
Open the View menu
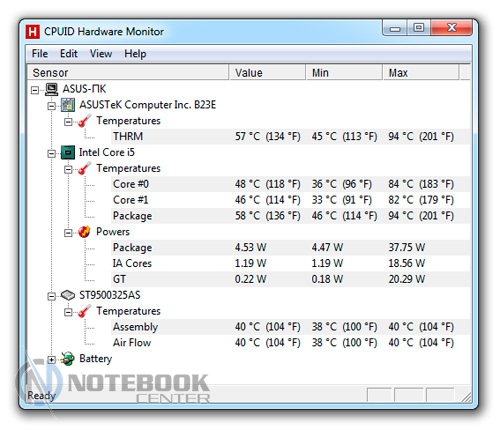tap(101, 54)
